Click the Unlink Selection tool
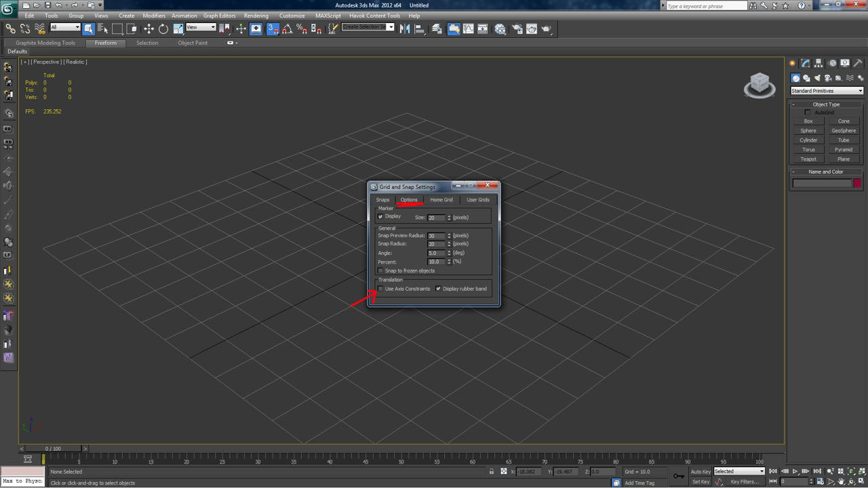This screenshot has width=868, height=488. 25,28
